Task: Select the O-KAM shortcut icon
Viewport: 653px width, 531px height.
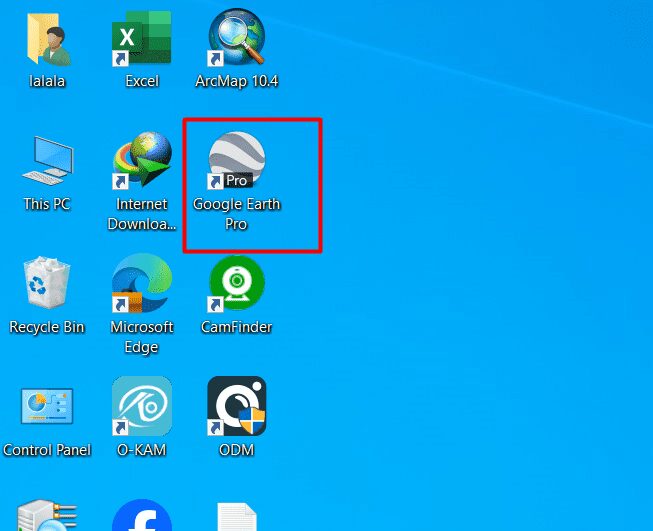Action: (x=142, y=406)
